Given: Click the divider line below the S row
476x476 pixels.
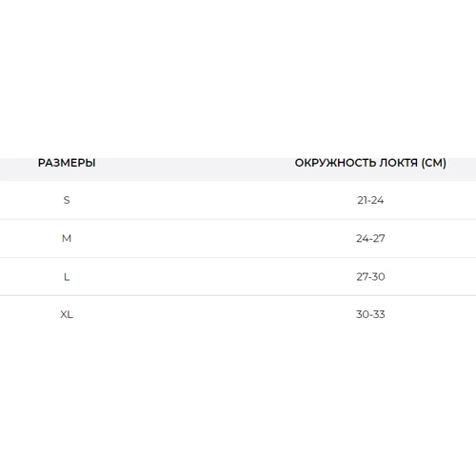Looking at the screenshot, I should (x=238, y=219).
